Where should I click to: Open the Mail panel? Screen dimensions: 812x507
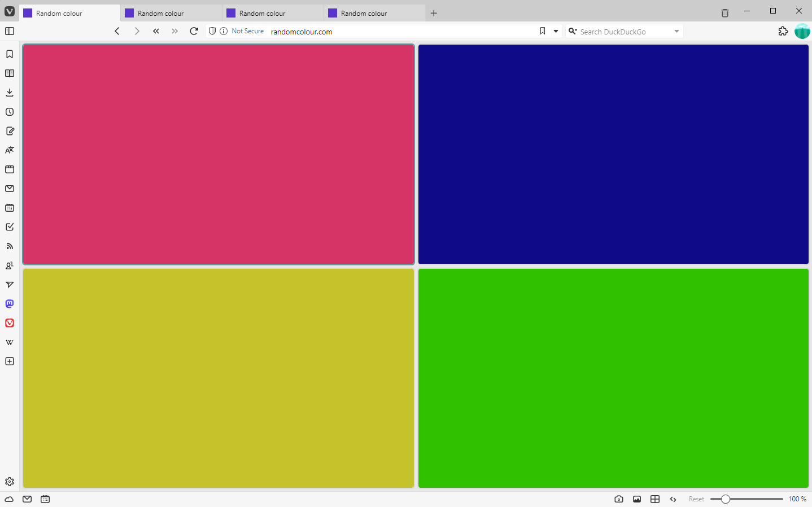[x=10, y=189]
